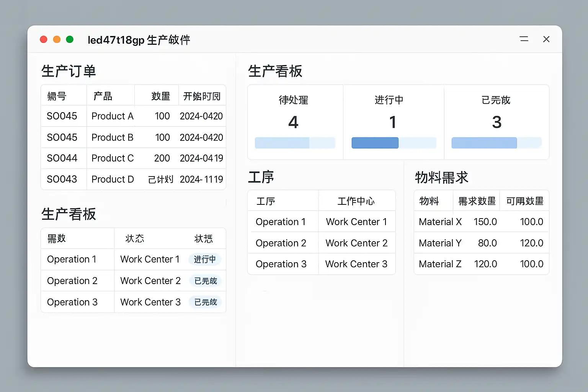588x392 pixels.
Task: Click the progress bar under 待处理
Action: click(295, 143)
